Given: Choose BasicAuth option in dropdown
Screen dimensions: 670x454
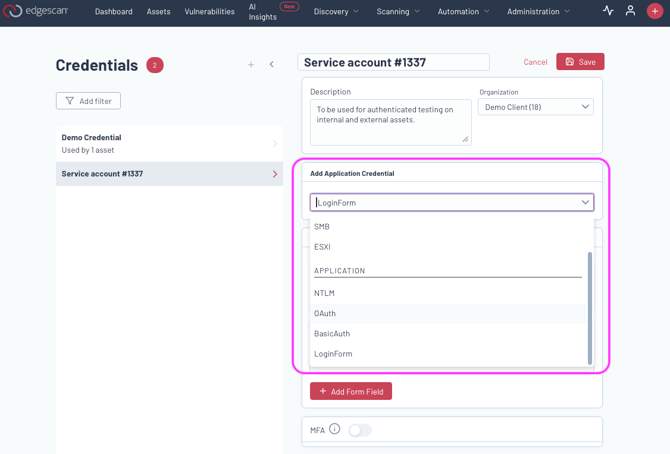Looking at the screenshot, I should pyautogui.click(x=332, y=333).
